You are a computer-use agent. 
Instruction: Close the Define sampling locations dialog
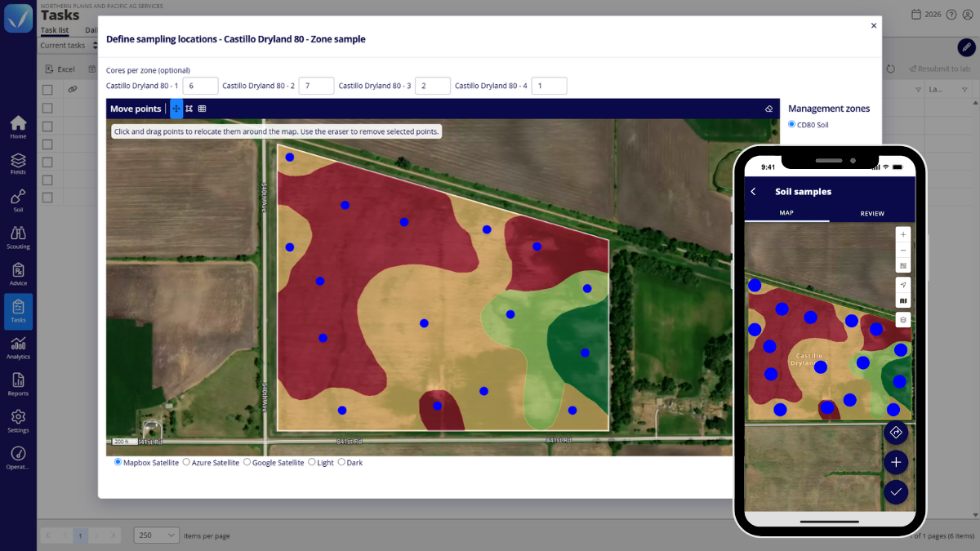pos(874,25)
